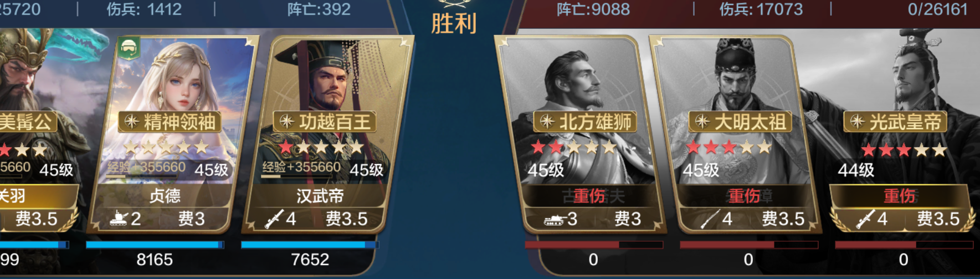Click the red troop bar under 北方雄狮
The width and height of the screenshot is (980, 279).
594,245
